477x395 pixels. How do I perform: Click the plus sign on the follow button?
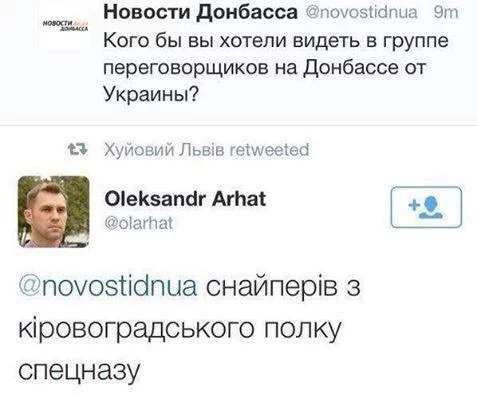pyautogui.click(x=414, y=205)
